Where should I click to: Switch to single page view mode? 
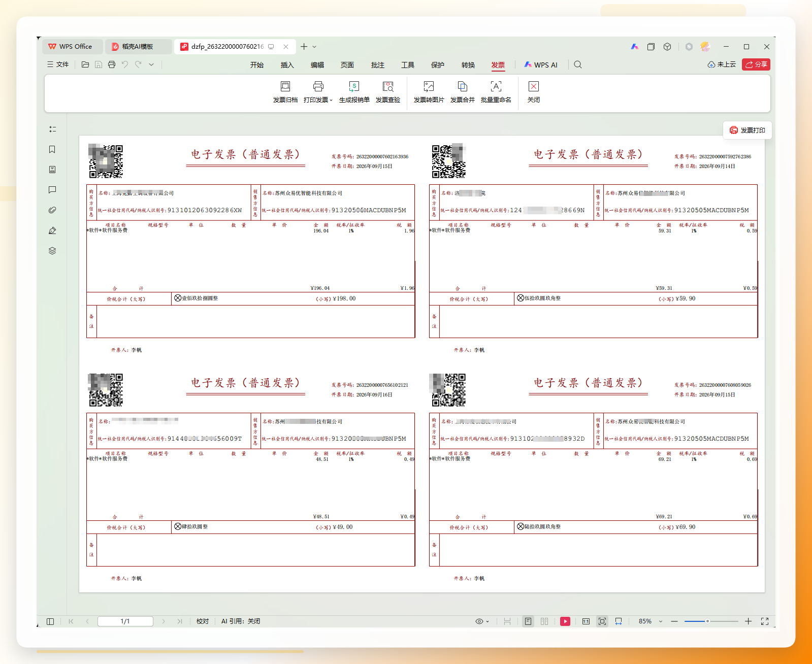pos(528,621)
